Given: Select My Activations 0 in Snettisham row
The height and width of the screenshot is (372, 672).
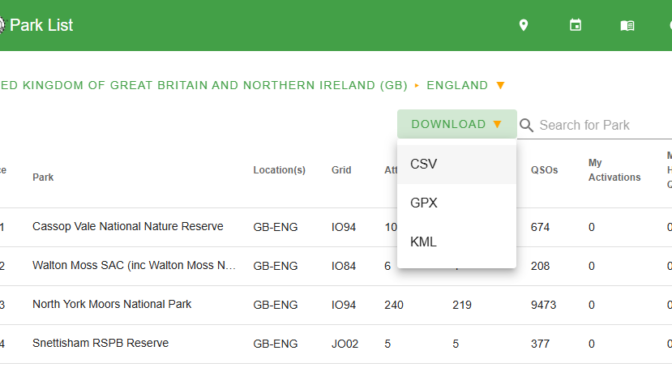Looking at the screenshot, I should tap(591, 344).
